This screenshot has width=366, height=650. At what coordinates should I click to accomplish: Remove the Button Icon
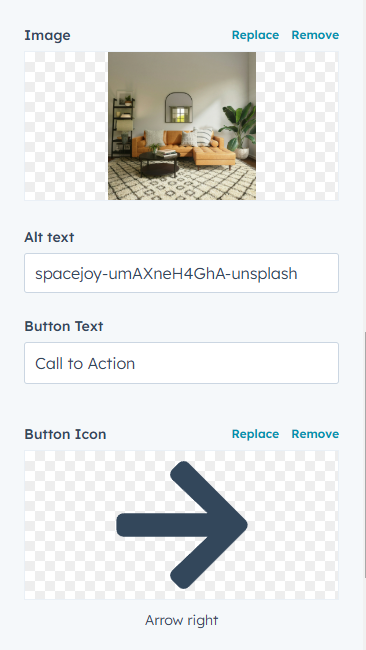[315, 434]
